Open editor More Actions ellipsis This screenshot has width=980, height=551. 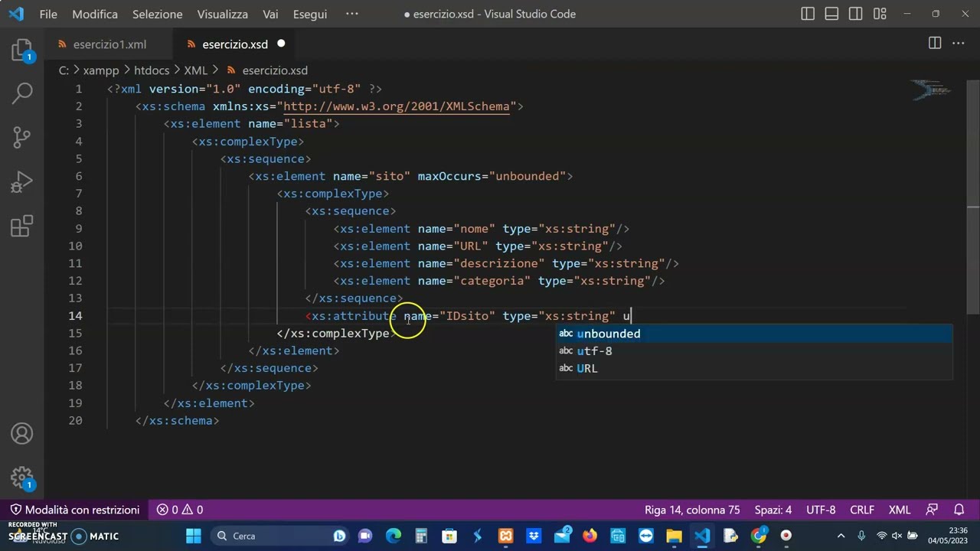(x=959, y=44)
